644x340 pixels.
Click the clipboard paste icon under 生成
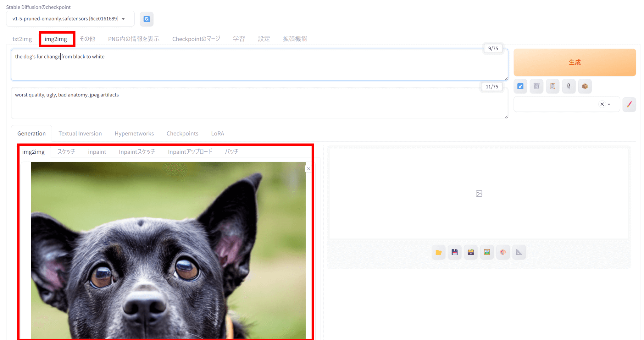point(552,86)
